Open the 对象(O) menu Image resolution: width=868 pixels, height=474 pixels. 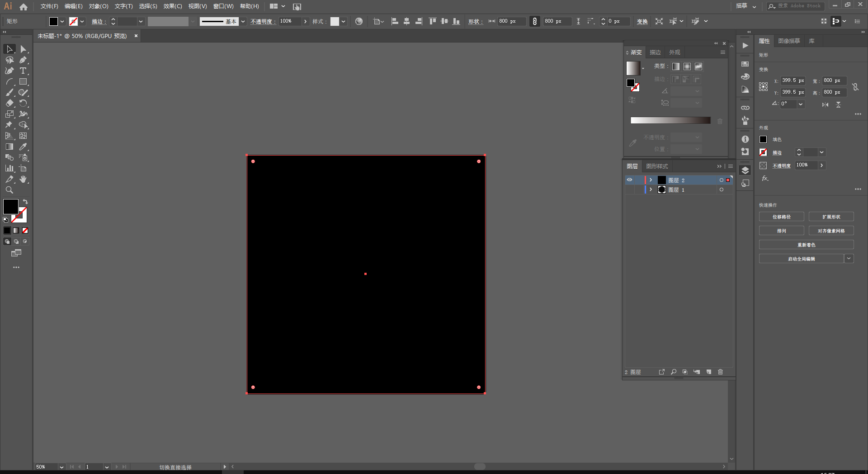coord(99,6)
